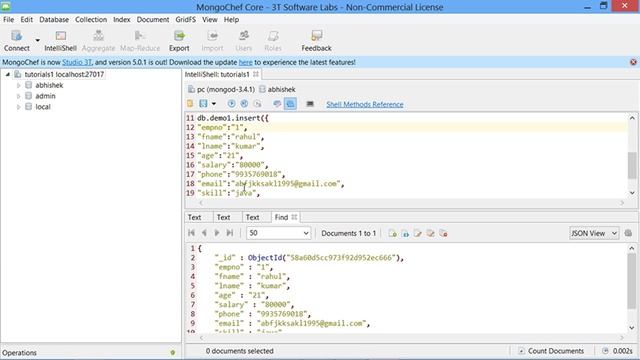The image size is (640, 360).
Task: Dismiss the update notification banner
Action: (x=633, y=62)
